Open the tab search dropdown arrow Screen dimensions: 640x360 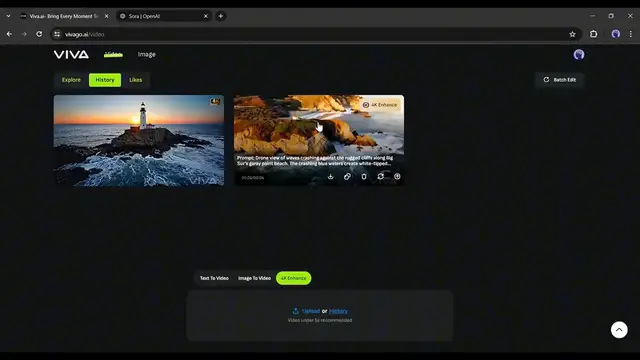coord(9,16)
